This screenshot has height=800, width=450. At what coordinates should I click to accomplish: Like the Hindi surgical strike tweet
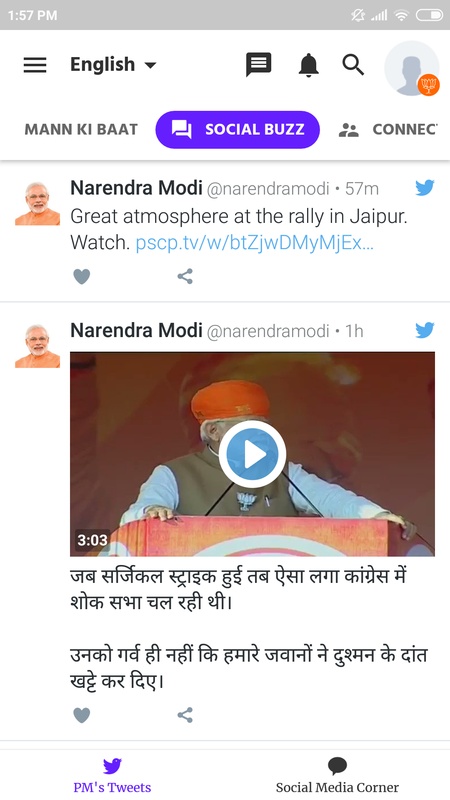(x=82, y=715)
